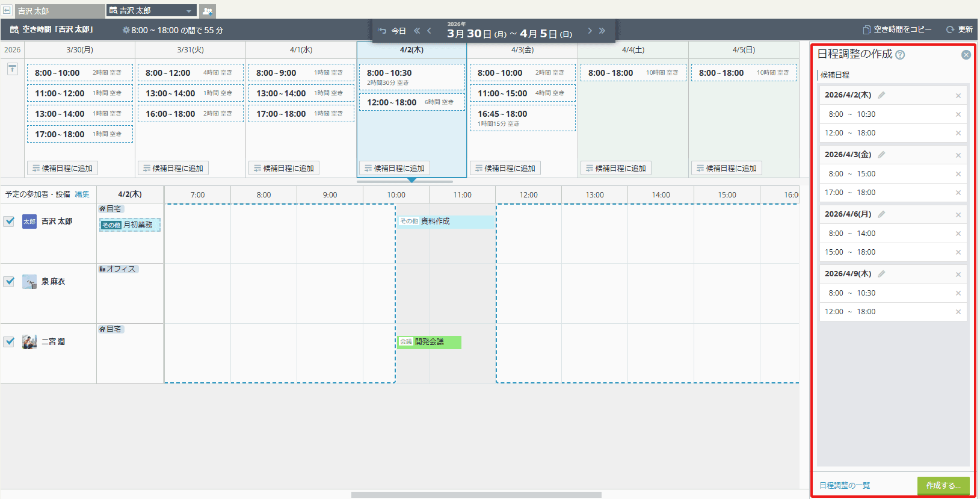This screenshot has height=499, width=980.
Task: Click the 更新 refresh icon
Action: pyautogui.click(x=950, y=29)
